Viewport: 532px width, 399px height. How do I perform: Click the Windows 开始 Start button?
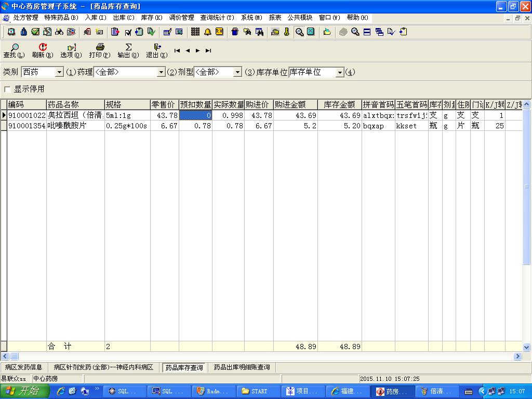[24, 391]
